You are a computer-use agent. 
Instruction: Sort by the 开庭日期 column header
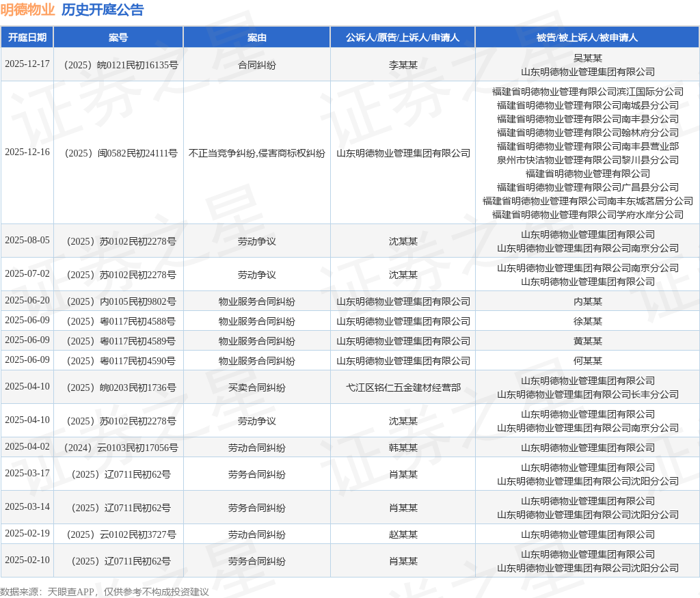27,38
